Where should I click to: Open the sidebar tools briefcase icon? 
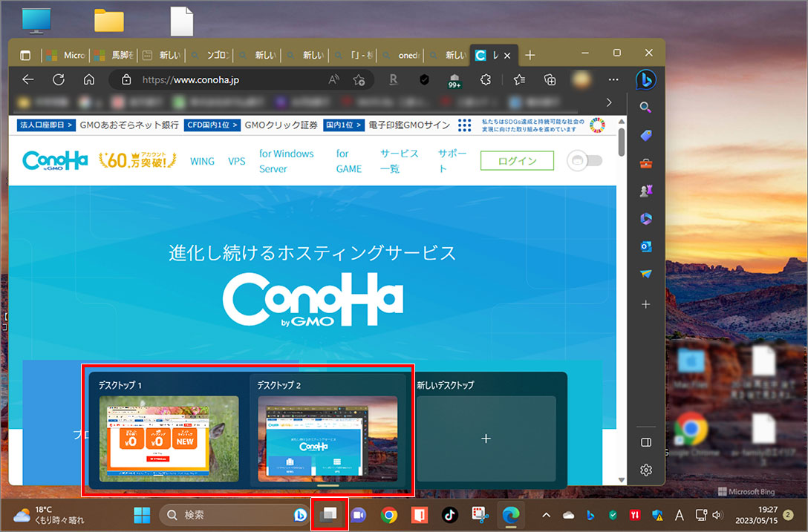point(645,164)
